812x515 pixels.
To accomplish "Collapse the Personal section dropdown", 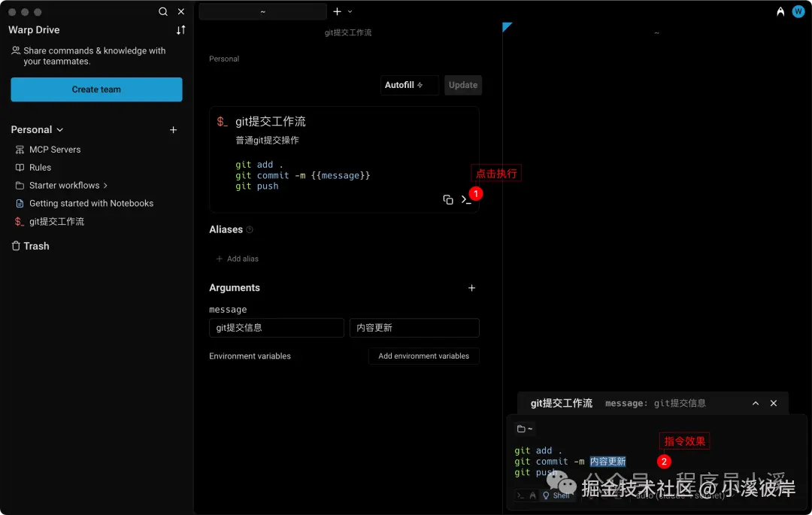I will [x=60, y=130].
